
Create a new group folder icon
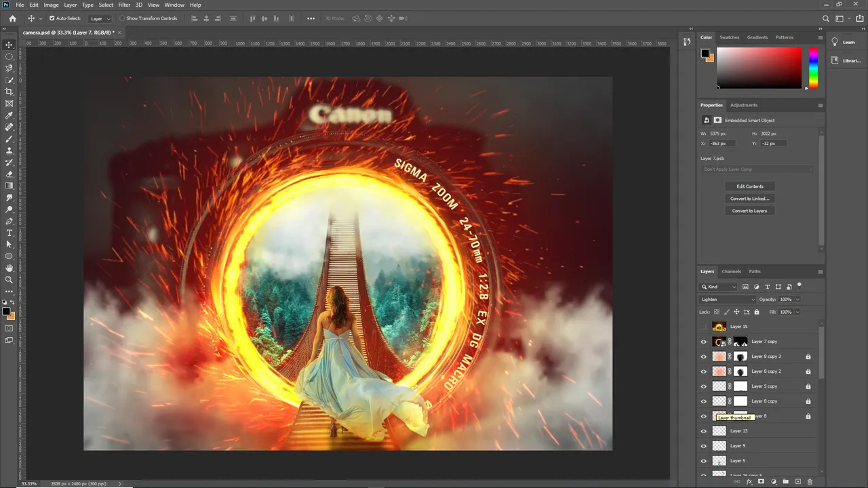coord(785,482)
